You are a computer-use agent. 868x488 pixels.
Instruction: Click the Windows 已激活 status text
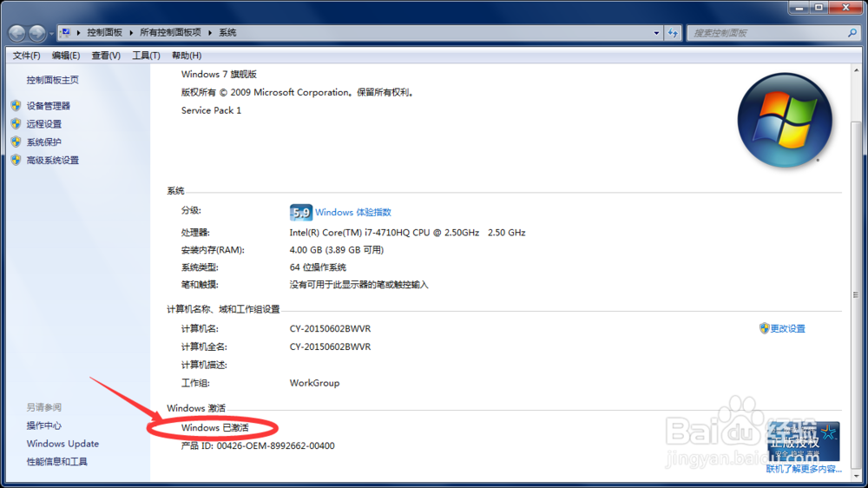(214, 427)
